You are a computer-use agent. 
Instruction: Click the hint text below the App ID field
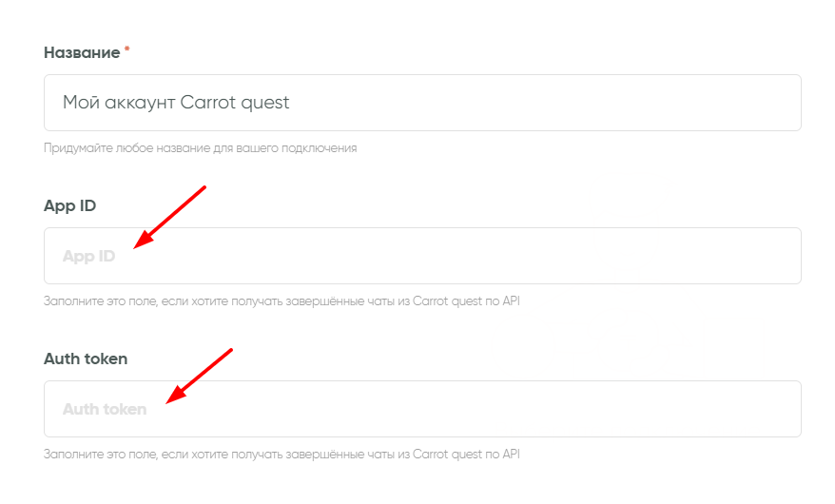tap(282, 301)
